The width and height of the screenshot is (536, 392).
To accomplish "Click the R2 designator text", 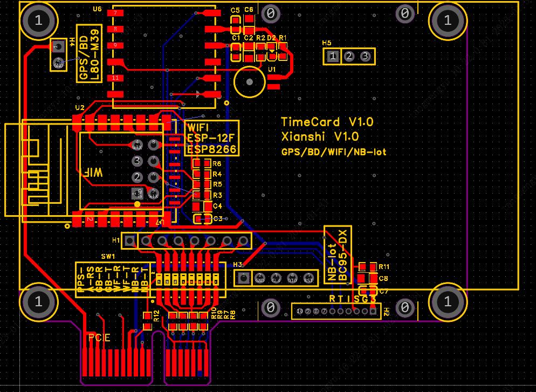I will [x=260, y=38].
